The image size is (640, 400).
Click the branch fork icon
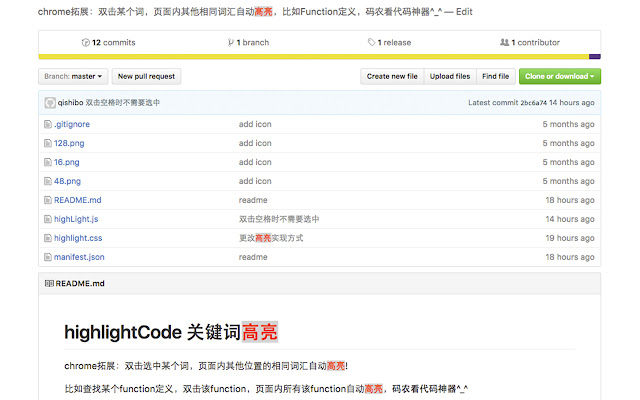[x=231, y=42]
